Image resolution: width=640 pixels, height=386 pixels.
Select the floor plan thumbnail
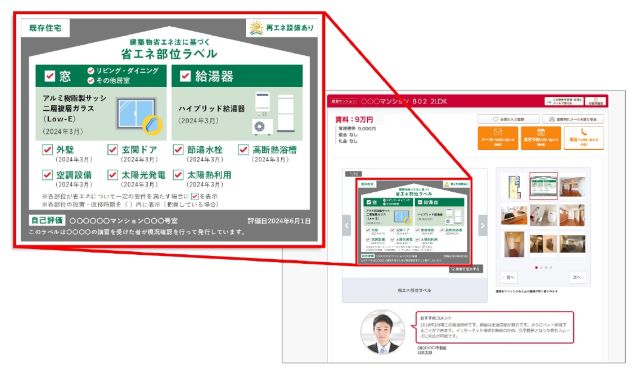[514, 186]
